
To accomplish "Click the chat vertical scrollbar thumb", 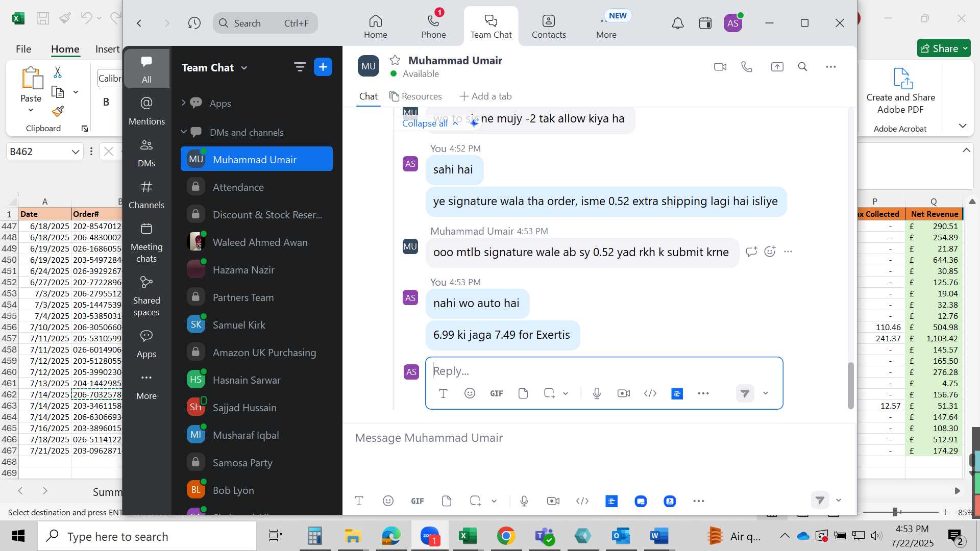I will pyautogui.click(x=850, y=385).
